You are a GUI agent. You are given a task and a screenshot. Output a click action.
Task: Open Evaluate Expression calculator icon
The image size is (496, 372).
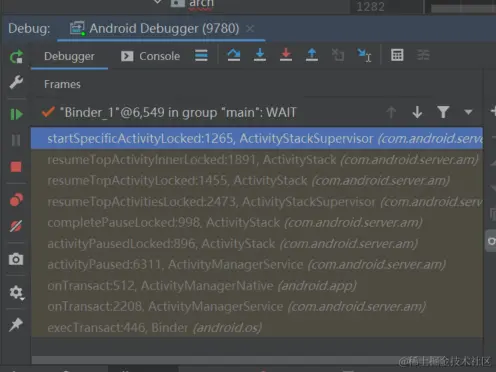[397, 55]
